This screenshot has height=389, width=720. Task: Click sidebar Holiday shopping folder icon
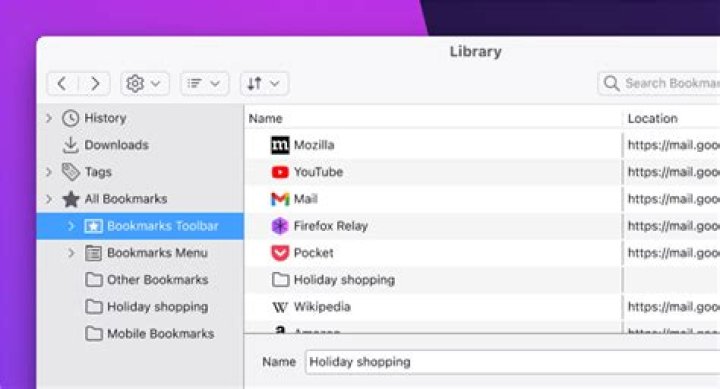pos(94,306)
